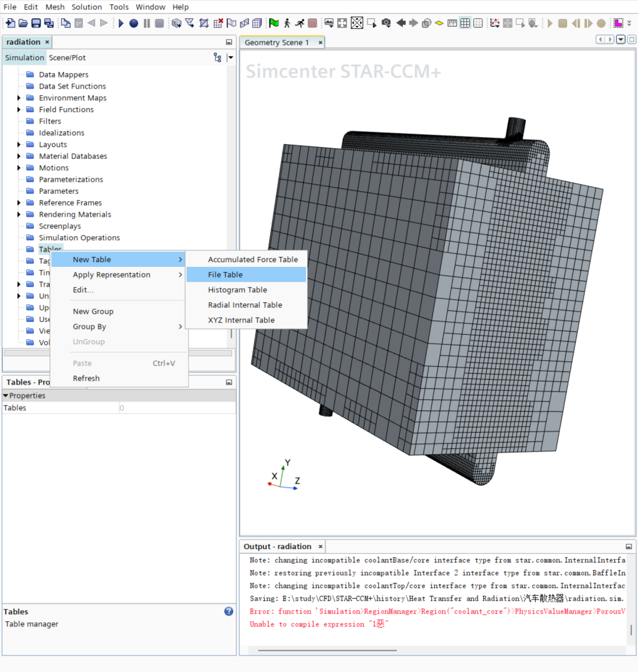Viewport: 638px width, 672px height.
Task: Expand the Layouts node
Action: (18, 145)
